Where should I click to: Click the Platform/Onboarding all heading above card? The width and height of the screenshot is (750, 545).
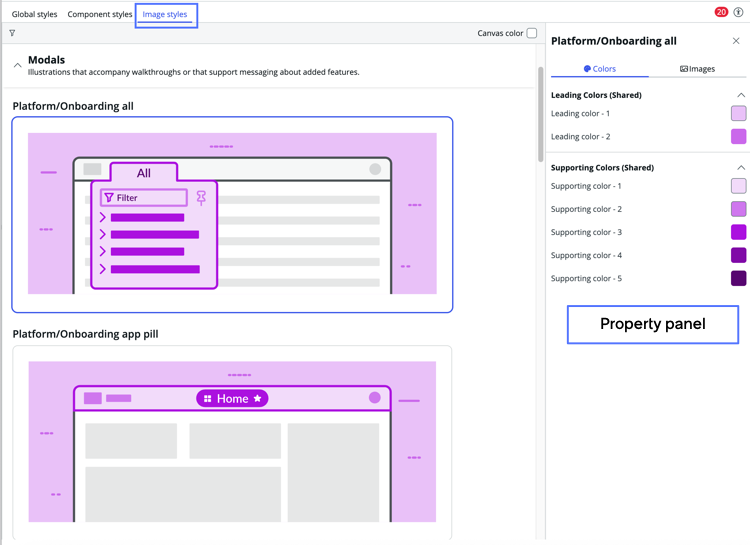click(x=73, y=106)
